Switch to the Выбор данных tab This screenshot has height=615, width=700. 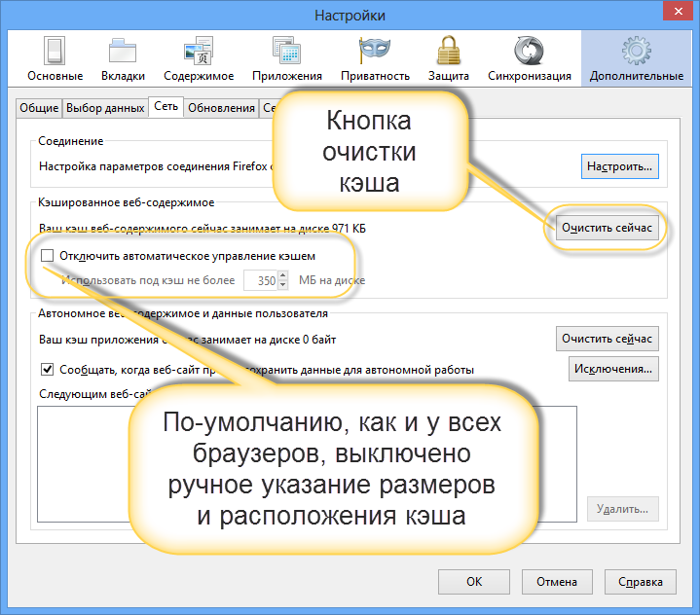point(105,108)
